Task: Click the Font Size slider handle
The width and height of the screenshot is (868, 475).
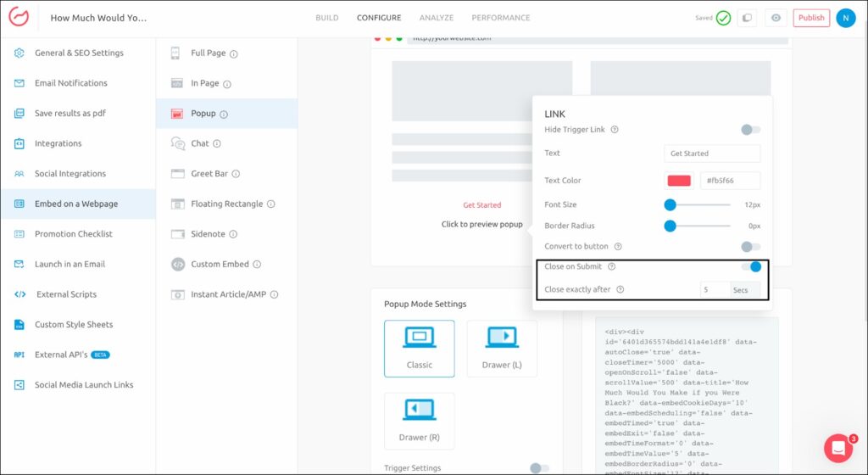Action: click(670, 204)
